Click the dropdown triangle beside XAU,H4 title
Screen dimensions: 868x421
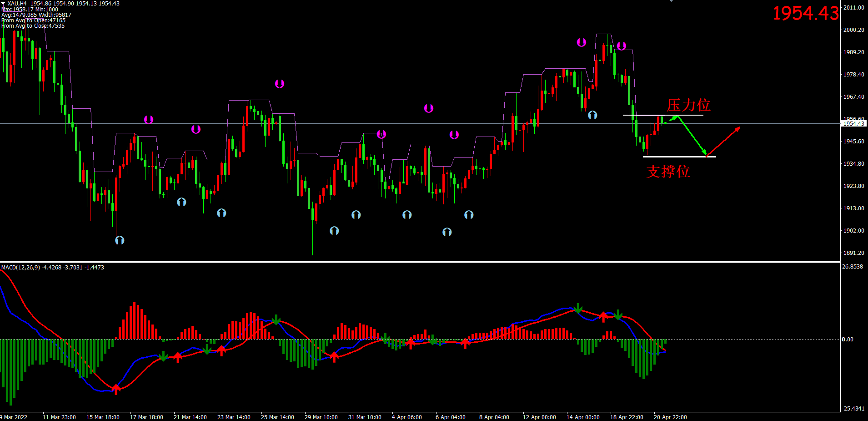click(x=3, y=3)
